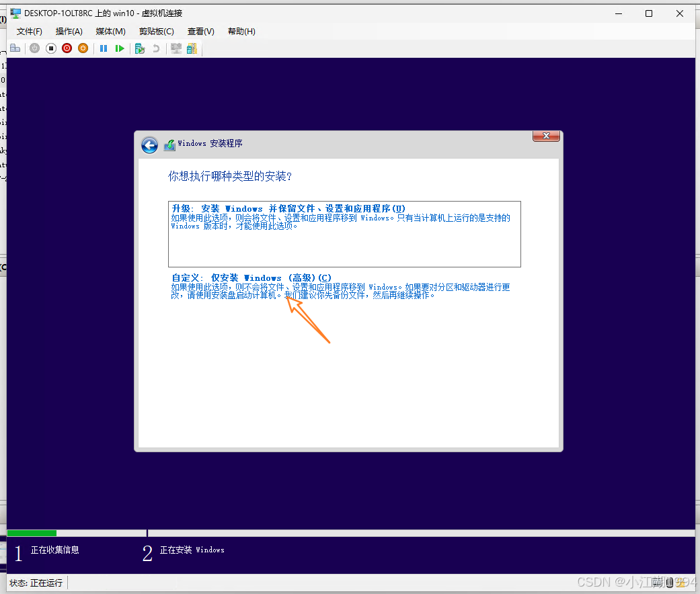Open the 媒体(M) menu

(x=110, y=31)
